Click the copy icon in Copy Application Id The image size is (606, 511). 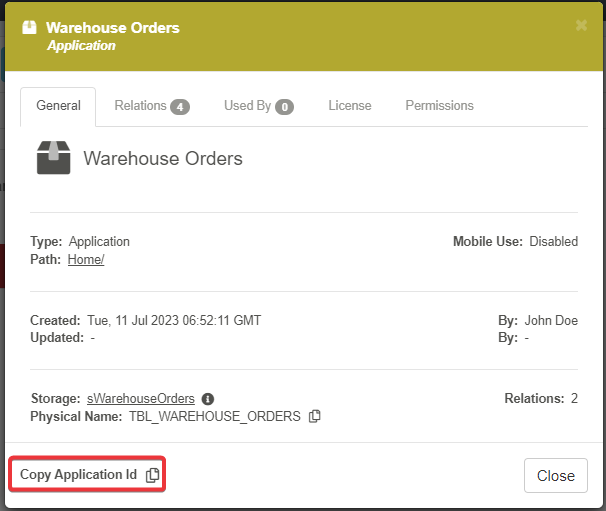coord(152,475)
